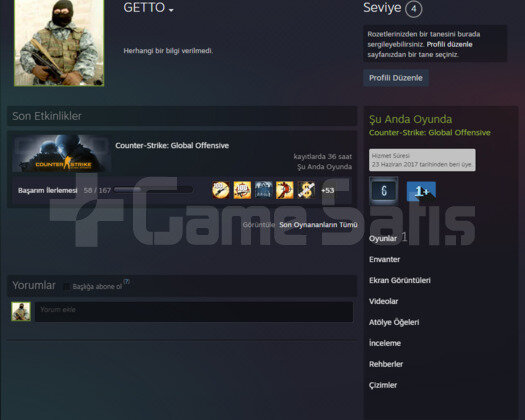
Task: Click the Yorum ekle comment field
Action: tap(194, 312)
